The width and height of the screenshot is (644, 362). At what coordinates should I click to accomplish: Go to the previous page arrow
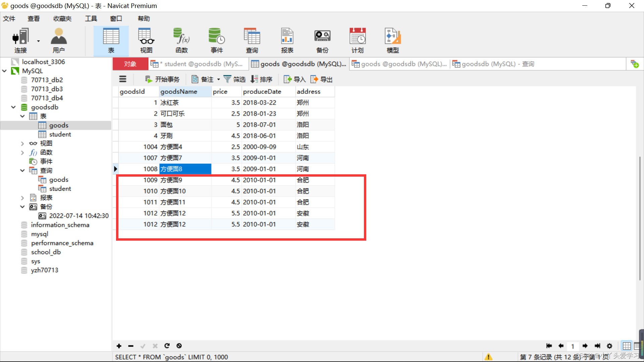click(x=561, y=346)
